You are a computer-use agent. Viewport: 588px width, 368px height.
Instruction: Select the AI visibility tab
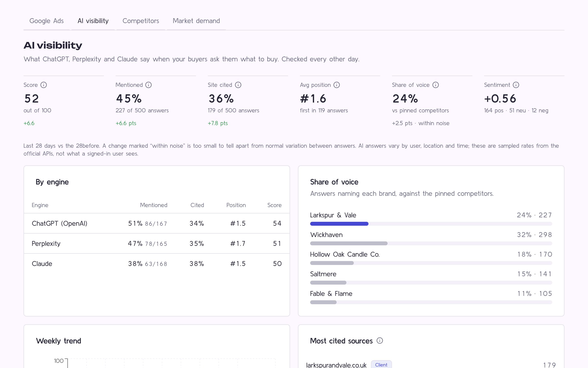pos(93,21)
